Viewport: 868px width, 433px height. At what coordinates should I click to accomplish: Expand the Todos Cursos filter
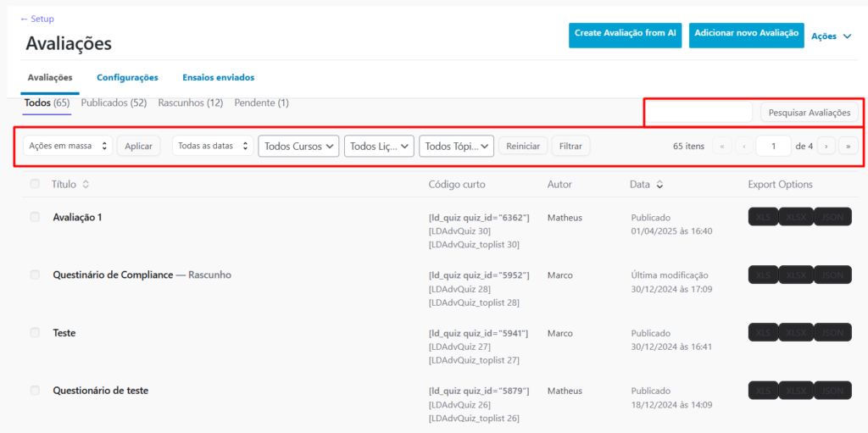298,146
